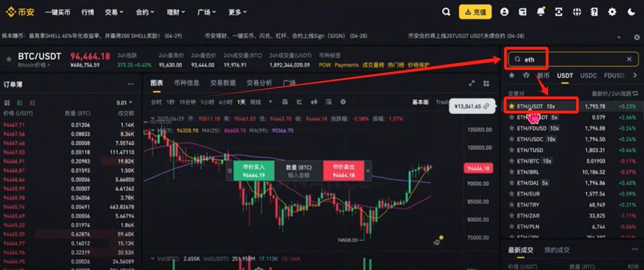Click the green 市价买入 button
644x270 pixels.
click(x=254, y=171)
